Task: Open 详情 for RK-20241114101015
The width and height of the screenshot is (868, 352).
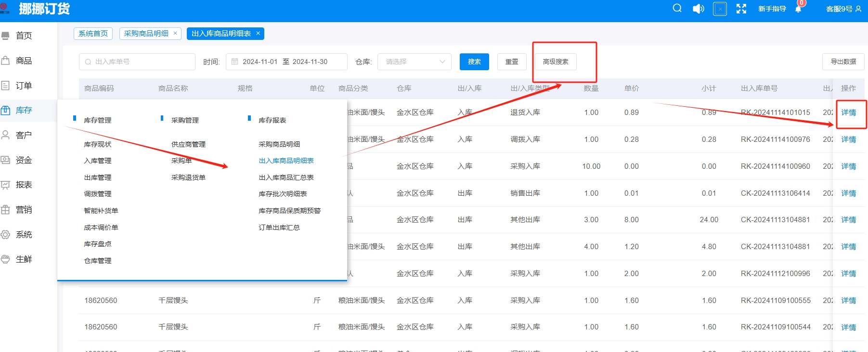Action: click(x=848, y=113)
